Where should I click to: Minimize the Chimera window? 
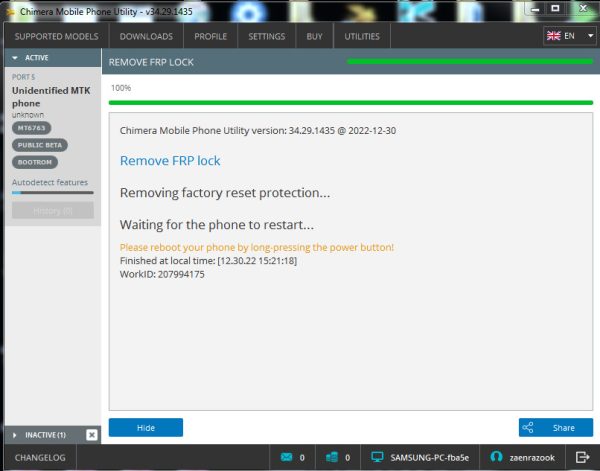pyautogui.click(x=535, y=9)
